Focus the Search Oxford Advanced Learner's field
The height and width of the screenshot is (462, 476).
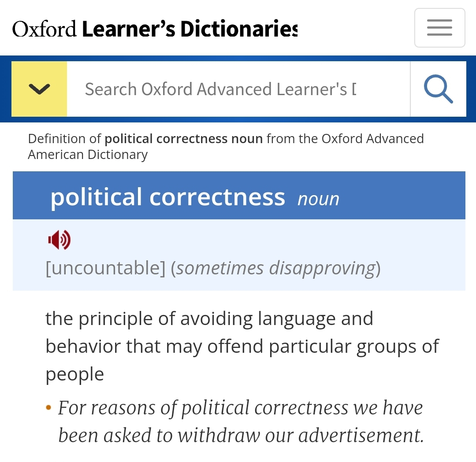tap(238, 89)
